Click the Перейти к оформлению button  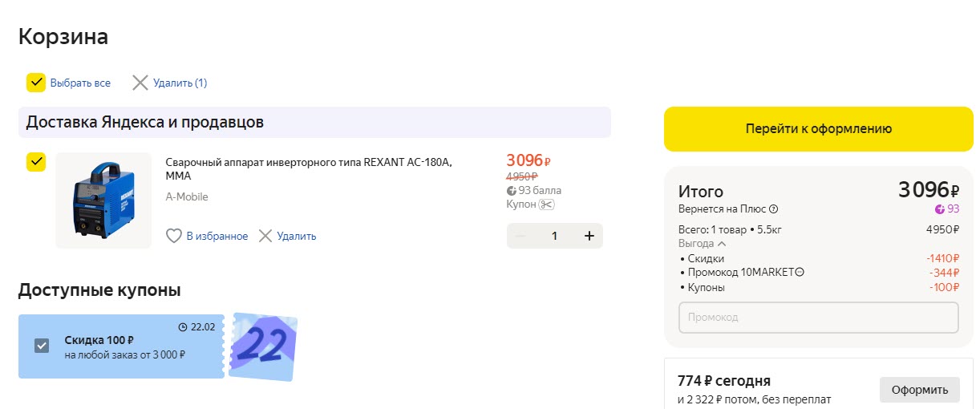[x=818, y=128]
